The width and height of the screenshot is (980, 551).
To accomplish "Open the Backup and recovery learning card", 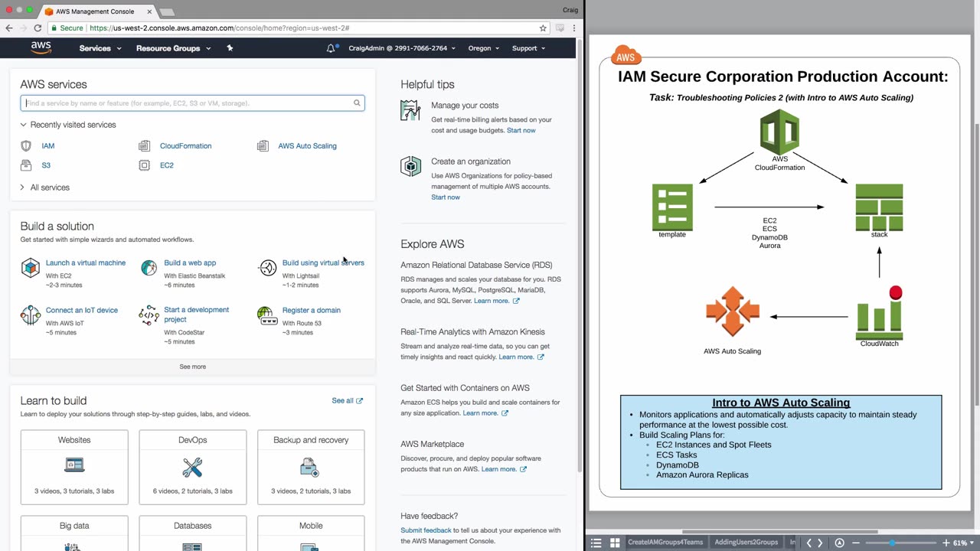I will (x=311, y=468).
